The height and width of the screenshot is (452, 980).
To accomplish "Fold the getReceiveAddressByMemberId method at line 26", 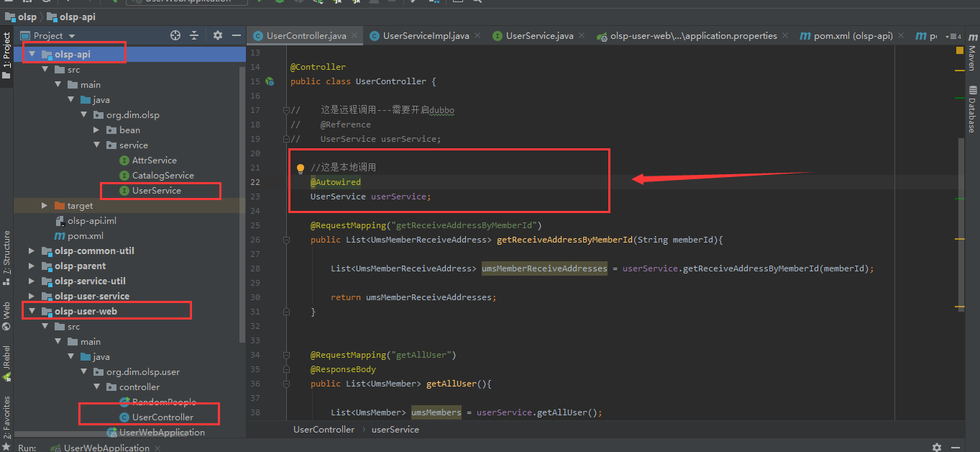I will tap(286, 240).
